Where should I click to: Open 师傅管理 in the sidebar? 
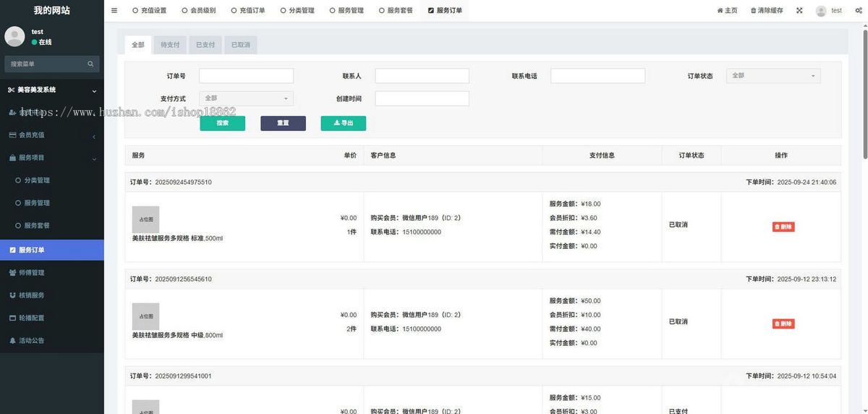pyautogui.click(x=52, y=273)
